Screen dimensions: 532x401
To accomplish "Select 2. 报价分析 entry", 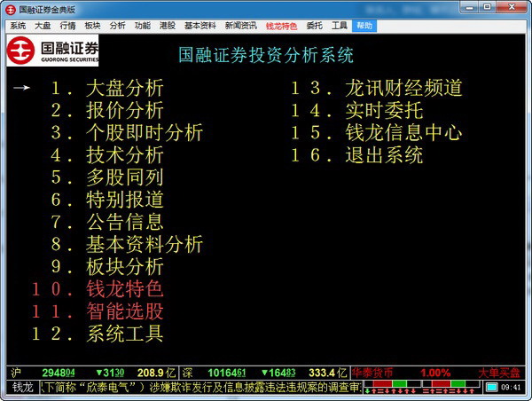I will [107, 110].
